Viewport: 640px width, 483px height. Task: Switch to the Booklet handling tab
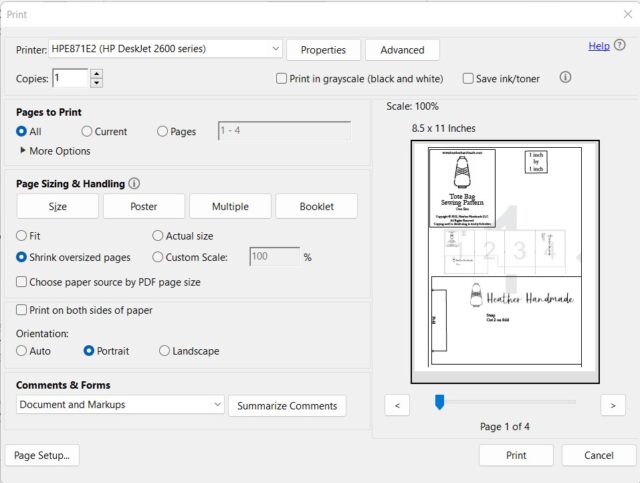(316, 207)
